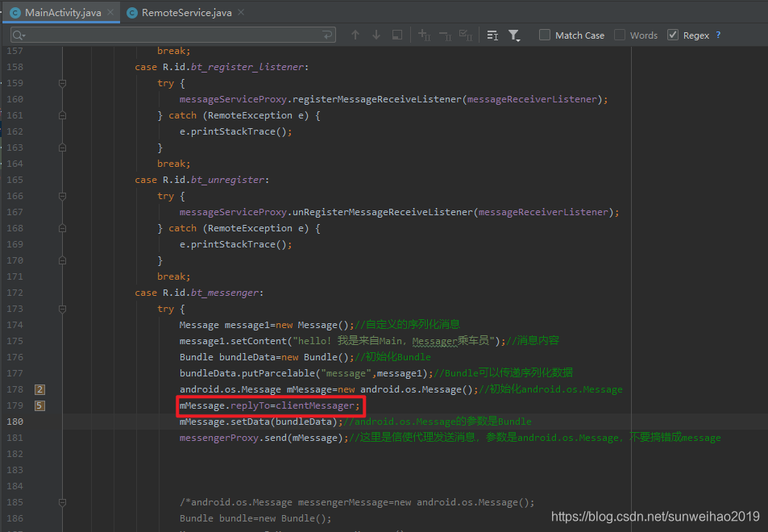Click bt_messenger identifier
The height and width of the screenshot is (532, 768).
pos(225,293)
